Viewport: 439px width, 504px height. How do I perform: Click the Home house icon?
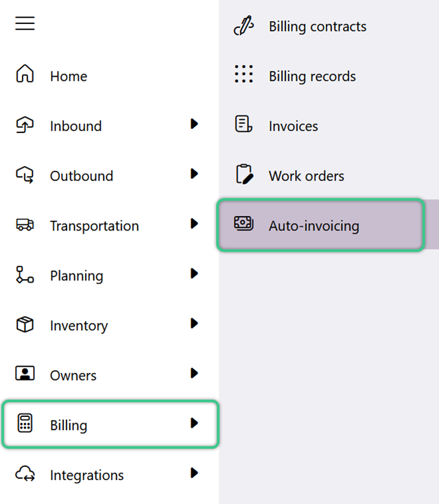click(x=25, y=73)
